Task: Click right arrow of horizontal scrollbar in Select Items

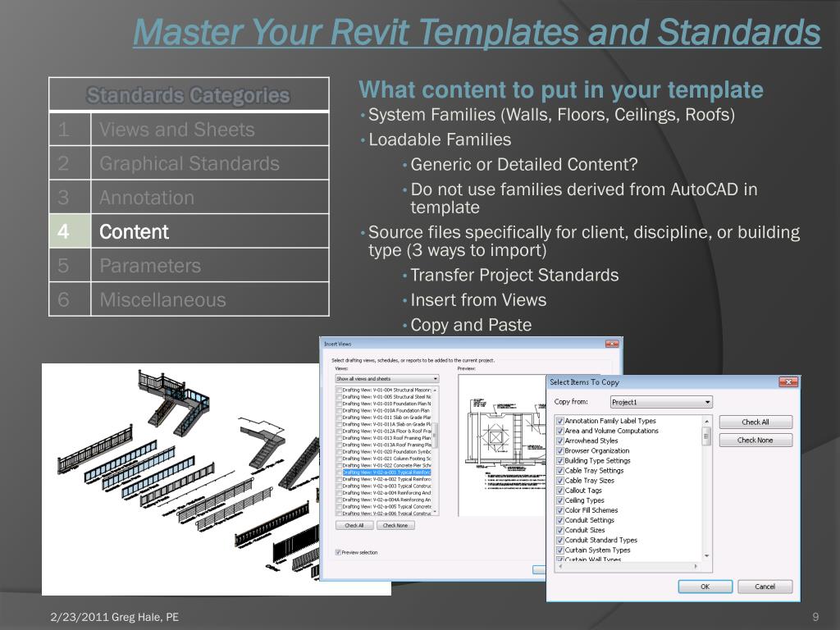Action: tap(696, 566)
